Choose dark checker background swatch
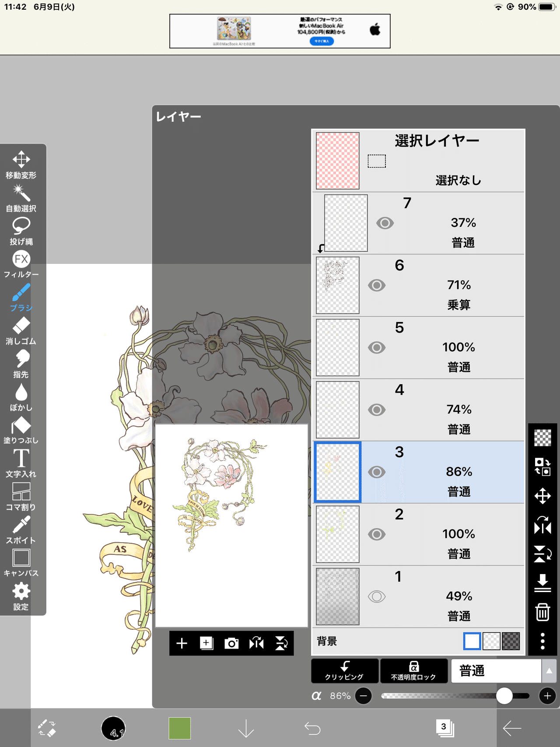Image resolution: width=560 pixels, height=747 pixels. (x=511, y=641)
